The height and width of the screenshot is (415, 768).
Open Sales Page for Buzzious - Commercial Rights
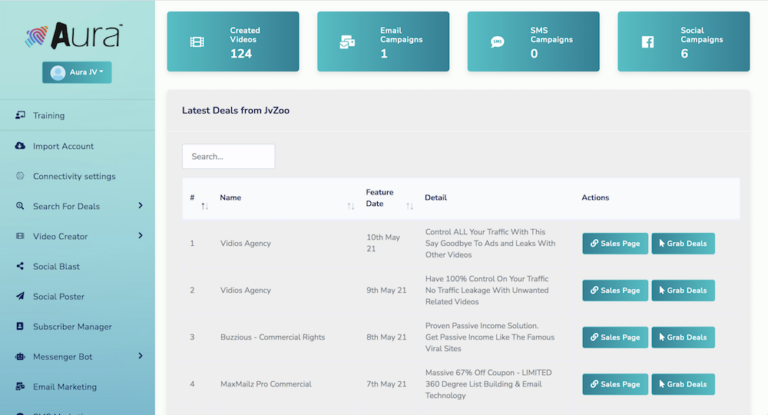point(615,338)
